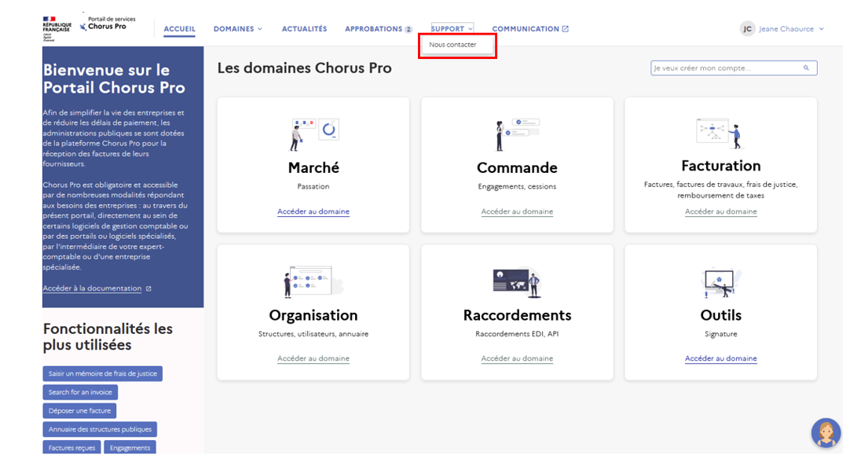Open the Jeane Chaource account menu
The image size is (868, 466).
click(791, 29)
